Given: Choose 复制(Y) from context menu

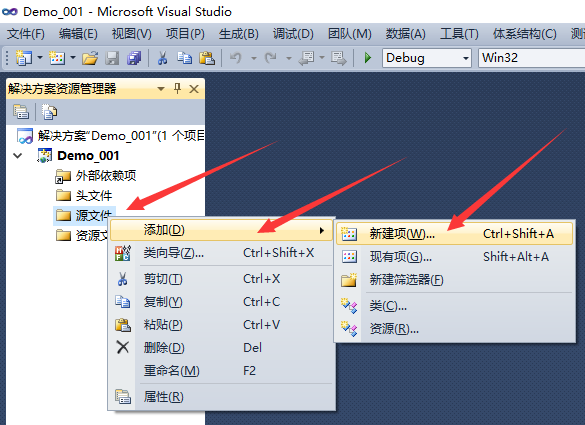Looking at the screenshot, I should pos(222,301).
